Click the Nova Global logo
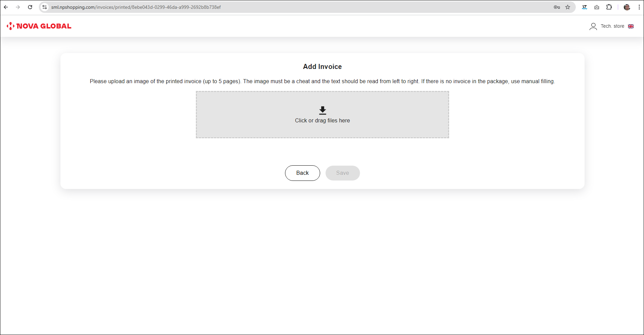 pos(39,26)
